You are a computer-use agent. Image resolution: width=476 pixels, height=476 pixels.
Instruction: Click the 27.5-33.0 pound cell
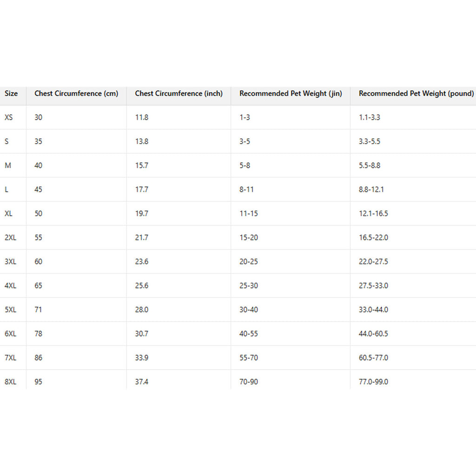[373, 286]
